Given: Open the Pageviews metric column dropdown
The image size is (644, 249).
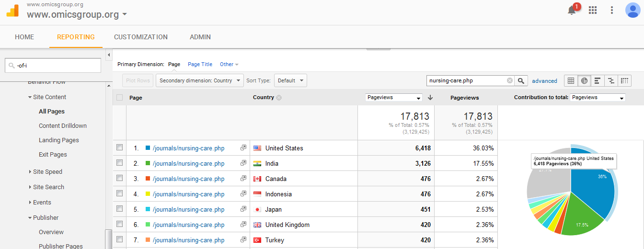Looking at the screenshot, I should 394,97.
